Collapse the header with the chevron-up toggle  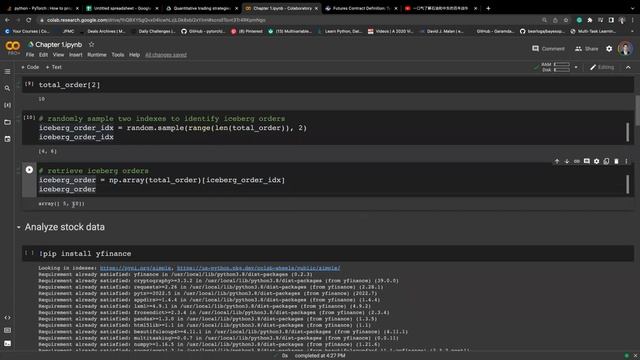click(628, 67)
